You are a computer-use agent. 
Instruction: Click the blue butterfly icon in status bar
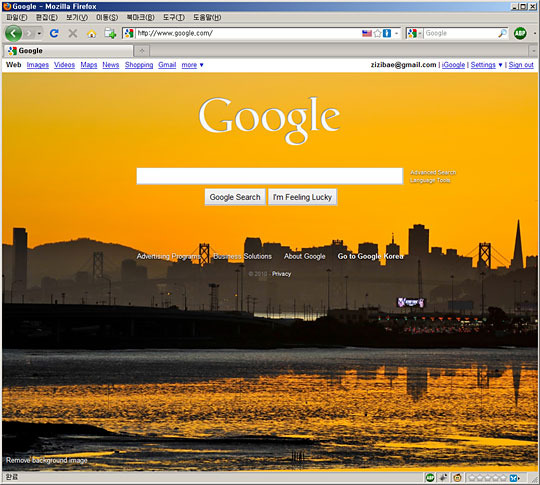(x=514, y=478)
